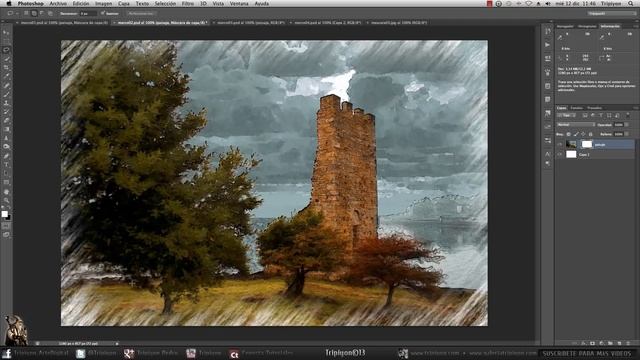Select the Horizontal Type tool
Screen dimensions: 640x360
coord(6,165)
